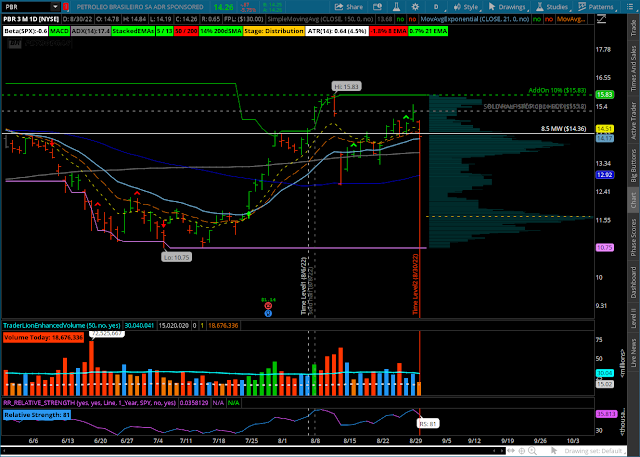The height and width of the screenshot is (457, 640).
Task: Open the Studies menu
Action: [552, 7]
